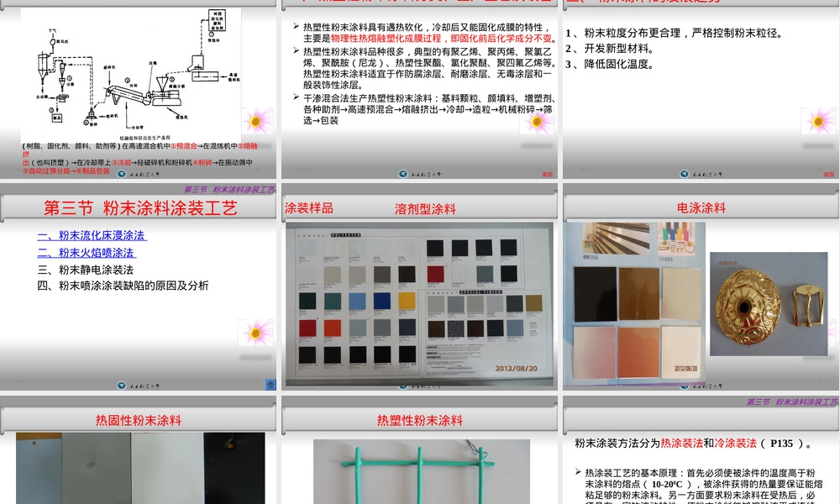Open the 一、粉末流化床浸涂法 hyperlink
Viewport: 840px width, 504px height.
click(x=92, y=235)
